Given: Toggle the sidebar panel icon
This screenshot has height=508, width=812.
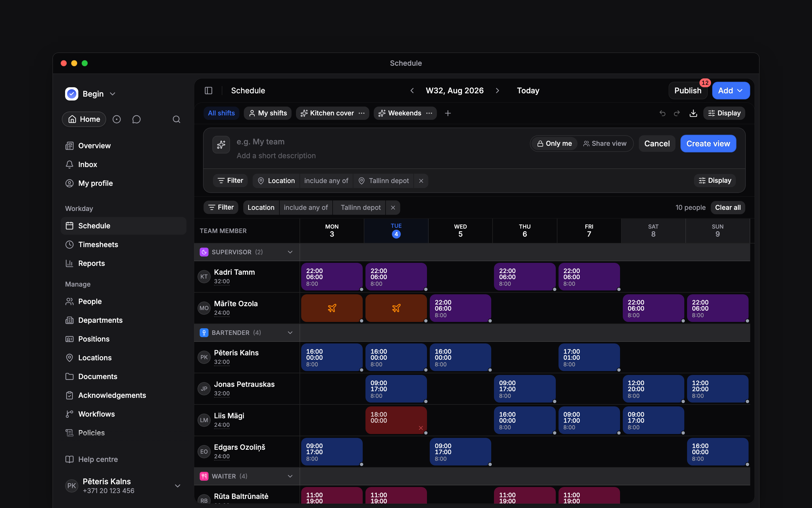Looking at the screenshot, I should pos(208,91).
